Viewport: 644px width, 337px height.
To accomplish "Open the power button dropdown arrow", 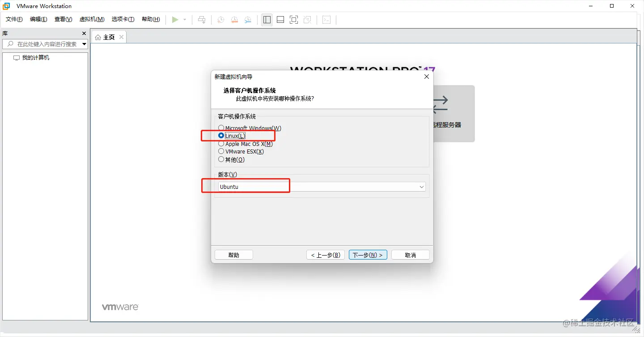I will pos(184,19).
